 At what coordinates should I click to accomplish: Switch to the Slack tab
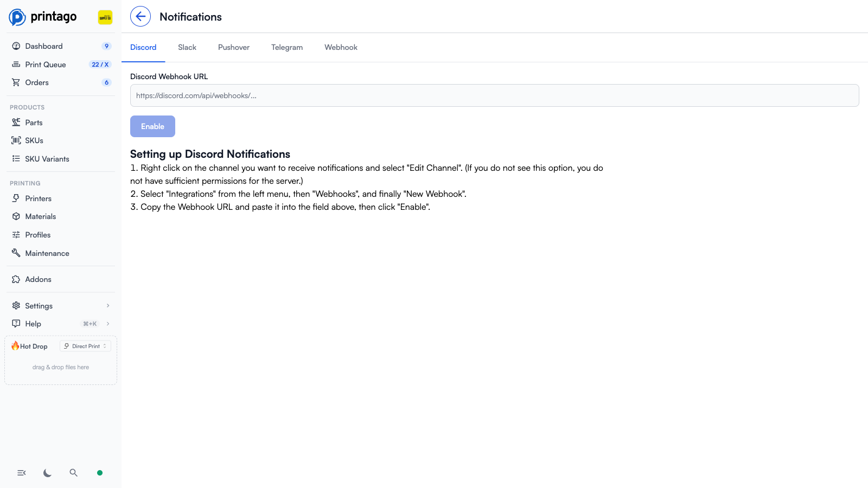[187, 48]
